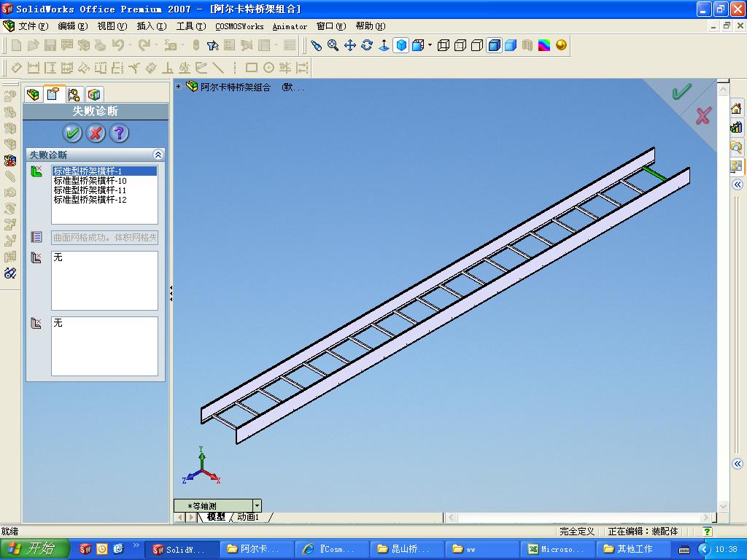Screen dimensions: 747x560
Task: Collapse the left panel splitter handle
Action: point(171,293)
